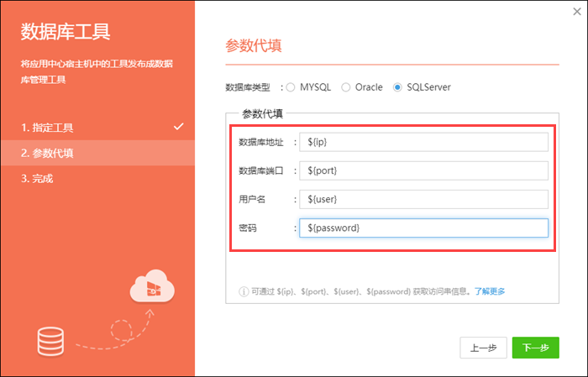Click the green 下一步 button

(536, 348)
